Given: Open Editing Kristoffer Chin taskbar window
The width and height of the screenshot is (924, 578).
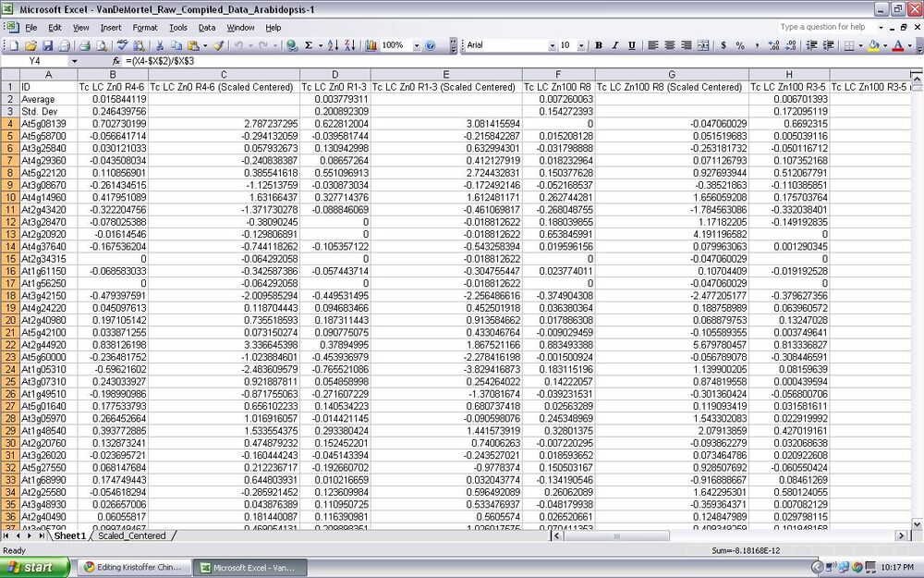Looking at the screenshot, I should 135,567.
